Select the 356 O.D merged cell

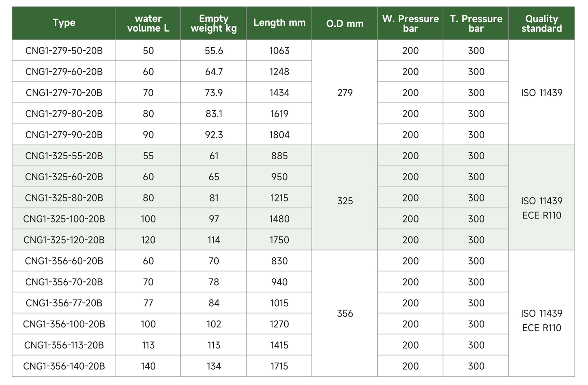345,313
